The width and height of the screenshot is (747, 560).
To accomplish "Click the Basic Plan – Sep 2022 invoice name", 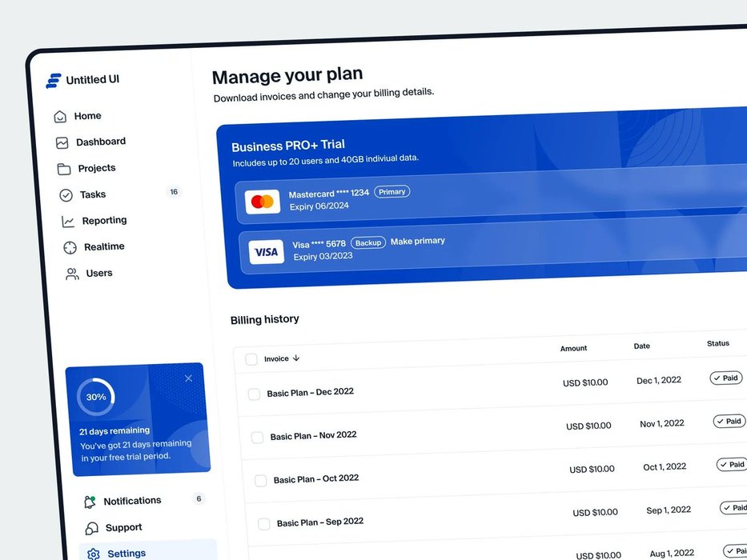I will point(320,522).
